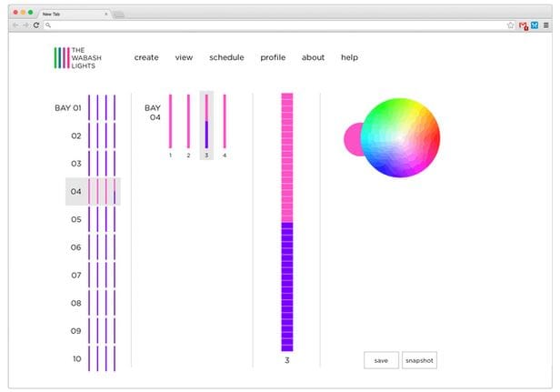Open the Gmail extension icon

(524, 25)
